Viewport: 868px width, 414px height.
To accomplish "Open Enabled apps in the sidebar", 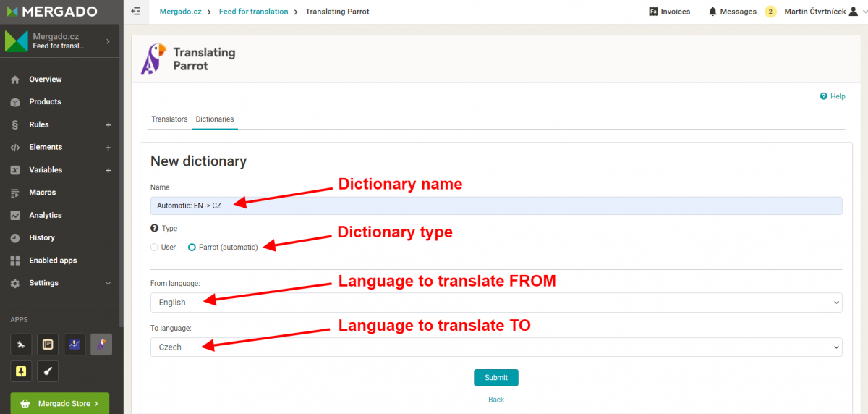I will tap(53, 261).
